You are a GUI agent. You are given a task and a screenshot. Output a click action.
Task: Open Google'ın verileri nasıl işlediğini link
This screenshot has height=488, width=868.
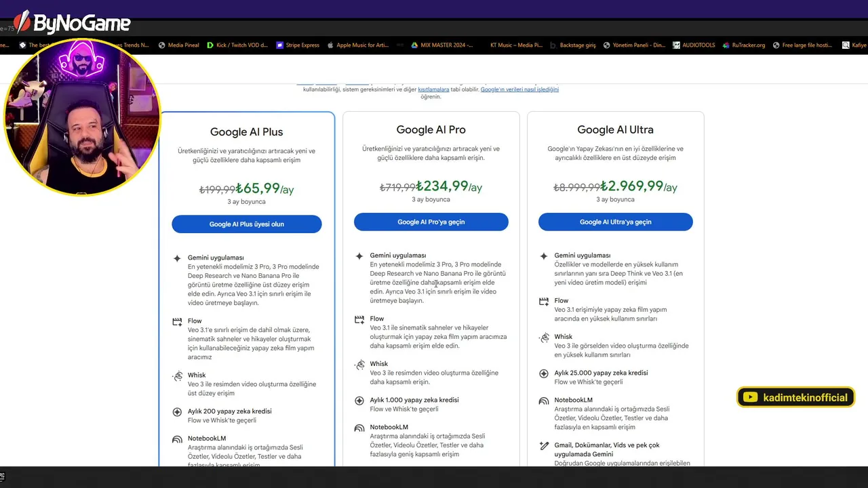[x=519, y=89]
